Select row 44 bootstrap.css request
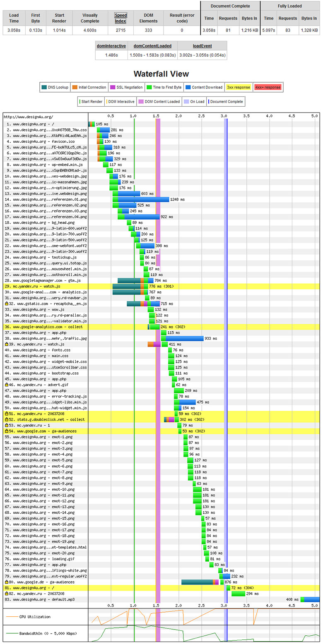Screen dimensions: 323x644 tap(42, 373)
